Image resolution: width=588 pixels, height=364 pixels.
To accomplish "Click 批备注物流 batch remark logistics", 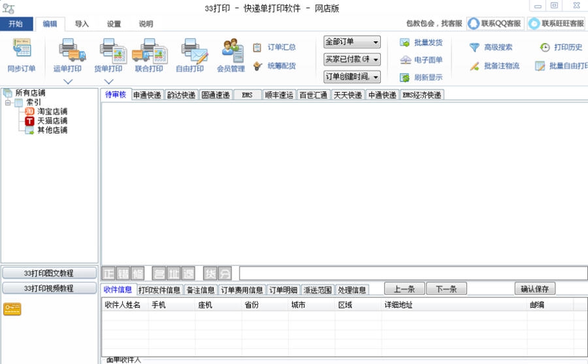I will [495, 66].
